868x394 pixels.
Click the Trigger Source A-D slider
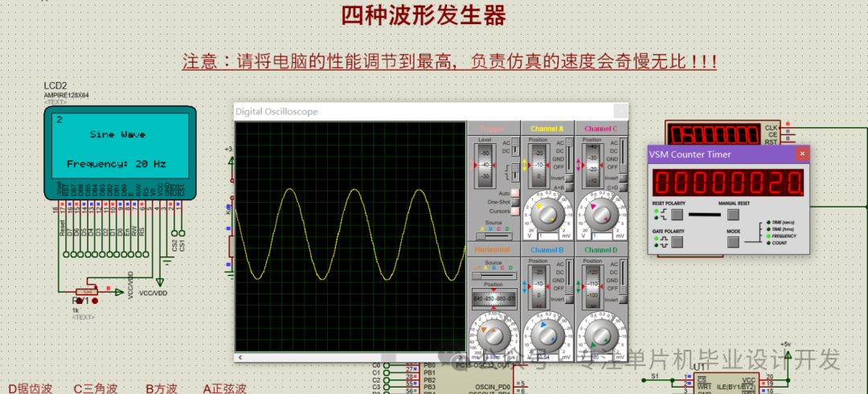[x=493, y=236]
